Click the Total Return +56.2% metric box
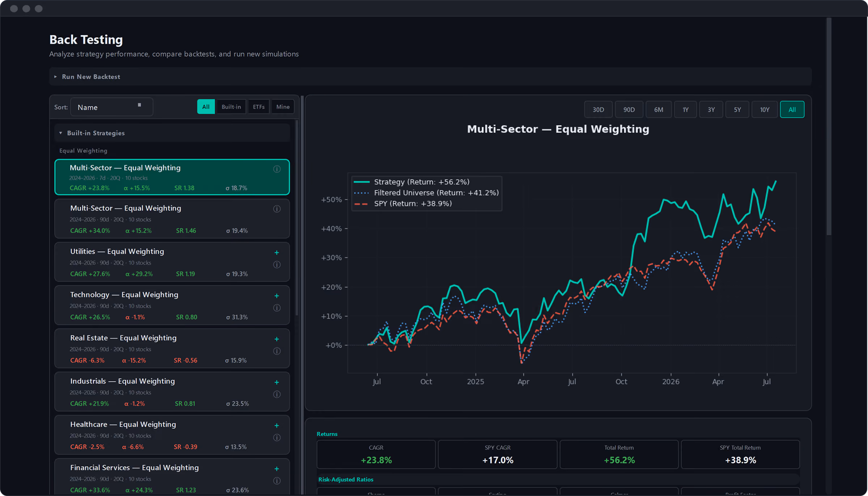Image resolution: width=868 pixels, height=496 pixels. (x=619, y=454)
